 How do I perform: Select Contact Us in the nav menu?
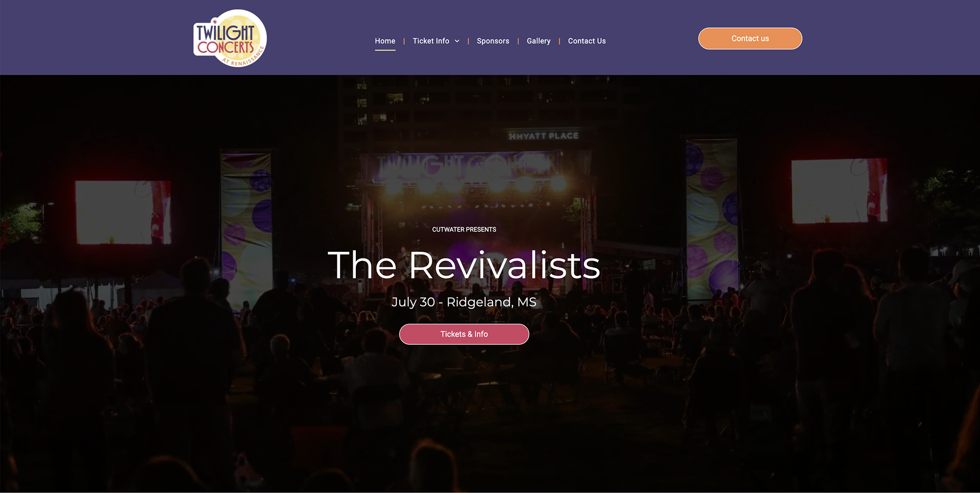pos(586,41)
